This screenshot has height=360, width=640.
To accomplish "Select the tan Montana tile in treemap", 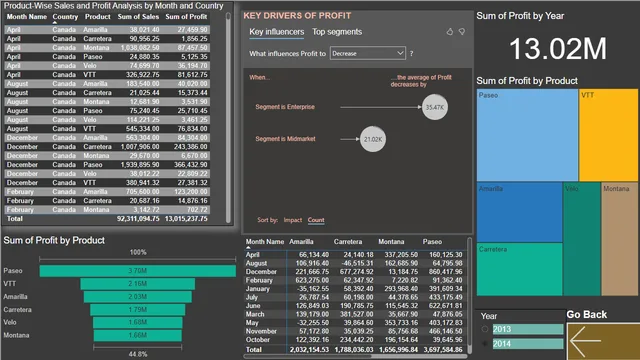I will [x=619, y=239].
